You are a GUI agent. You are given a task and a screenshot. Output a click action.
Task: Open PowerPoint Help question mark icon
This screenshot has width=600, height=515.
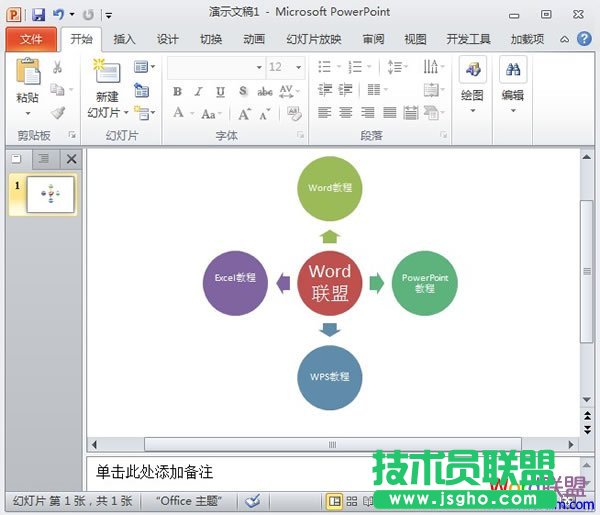[584, 39]
